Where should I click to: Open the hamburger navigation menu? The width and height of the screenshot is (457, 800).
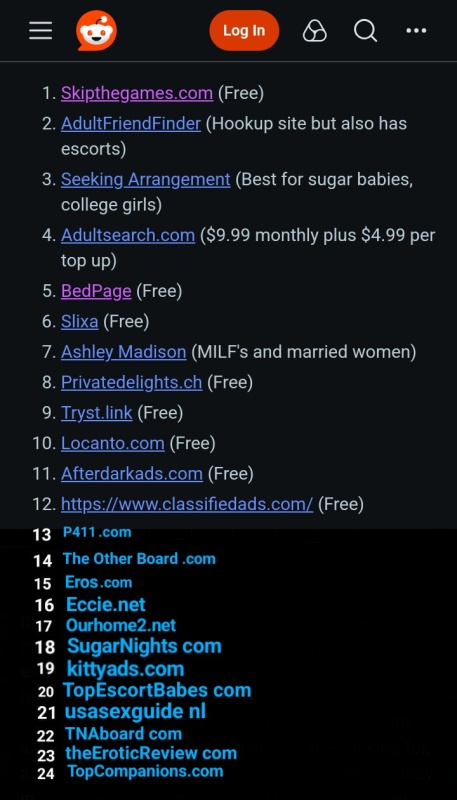click(x=40, y=31)
